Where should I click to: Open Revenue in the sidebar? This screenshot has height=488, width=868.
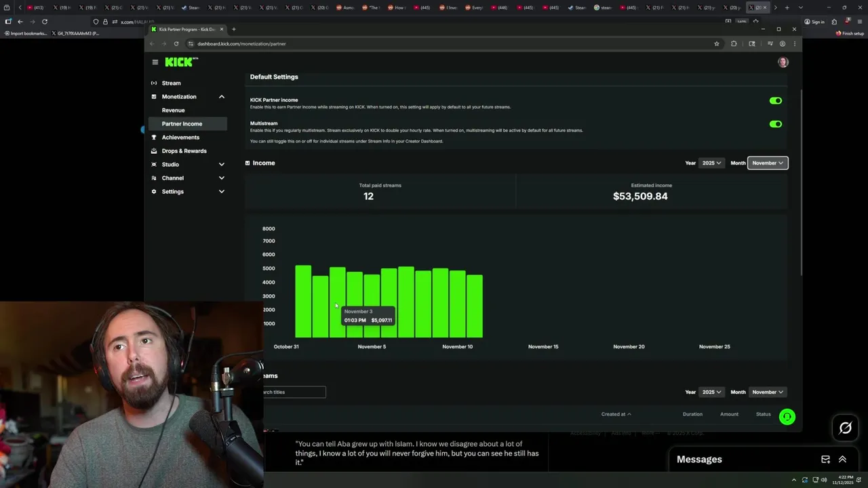pos(173,110)
